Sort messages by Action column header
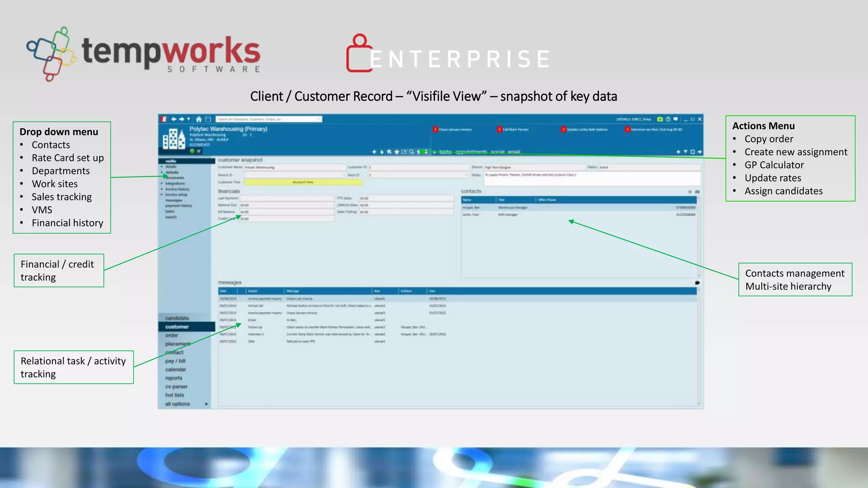The height and width of the screenshot is (488, 868). (265, 291)
